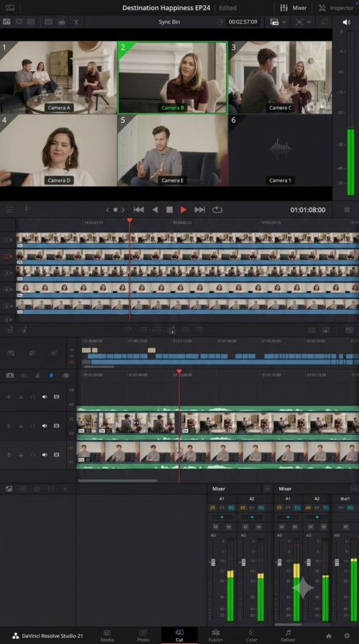The height and width of the screenshot is (644, 359).
Task: Click the Bus1 channel fader
Action: pos(337,562)
